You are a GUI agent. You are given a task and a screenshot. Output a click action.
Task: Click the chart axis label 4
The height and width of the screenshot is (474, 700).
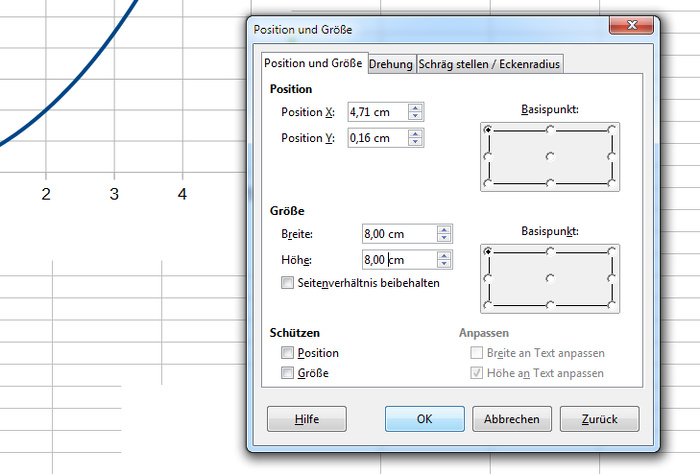182,194
